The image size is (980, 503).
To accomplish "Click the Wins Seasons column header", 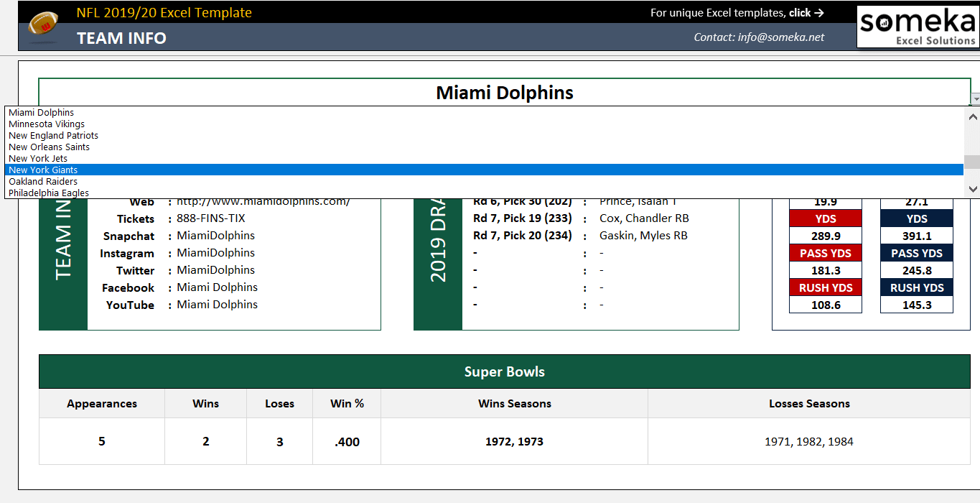I will [x=515, y=404].
